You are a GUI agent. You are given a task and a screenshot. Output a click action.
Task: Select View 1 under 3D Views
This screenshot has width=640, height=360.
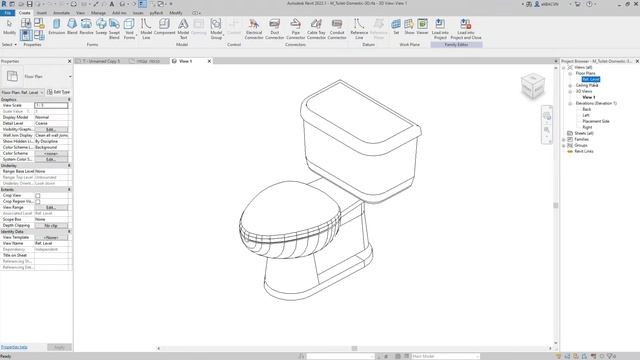pyautogui.click(x=589, y=97)
